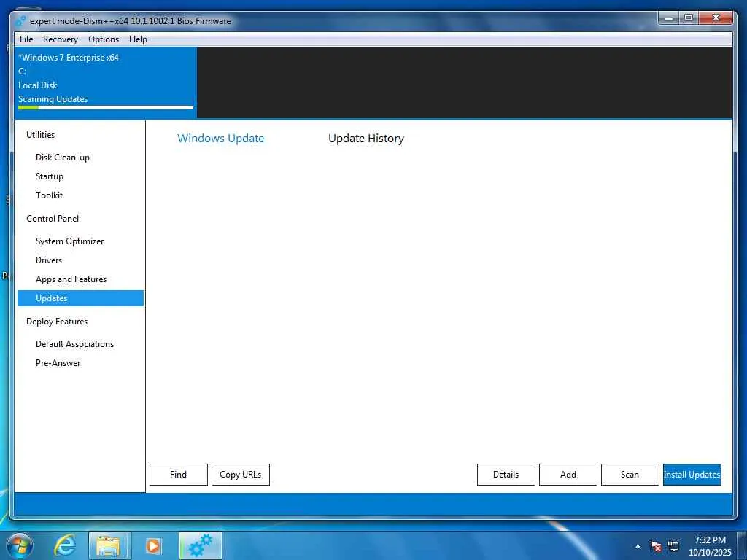Click the Dism++ gears taskbar icon
Viewport: 747px width, 560px height.
point(201,545)
